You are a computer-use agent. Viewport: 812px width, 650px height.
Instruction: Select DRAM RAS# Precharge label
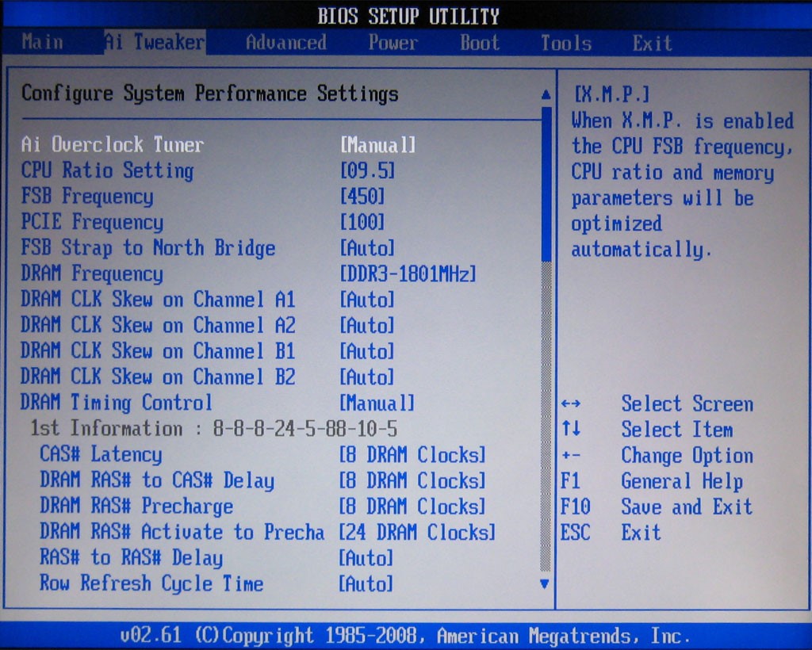coord(136,506)
